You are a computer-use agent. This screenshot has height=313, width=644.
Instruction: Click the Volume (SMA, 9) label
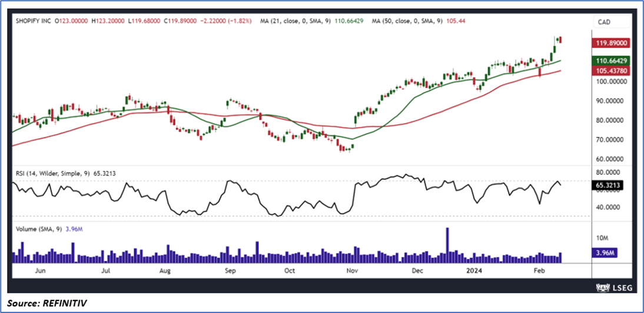point(38,229)
